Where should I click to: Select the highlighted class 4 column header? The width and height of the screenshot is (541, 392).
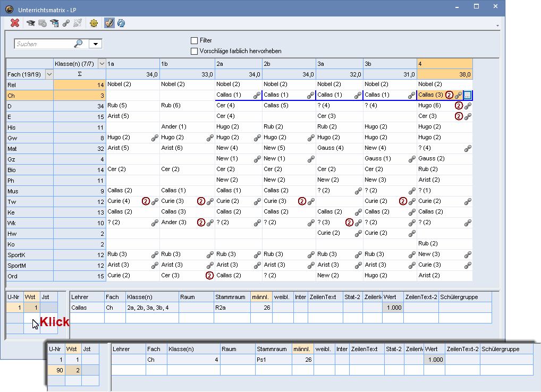tap(445, 64)
